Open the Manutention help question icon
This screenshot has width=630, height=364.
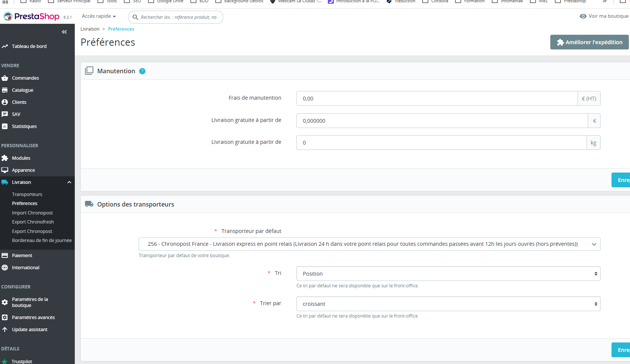[x=142, y=71]
